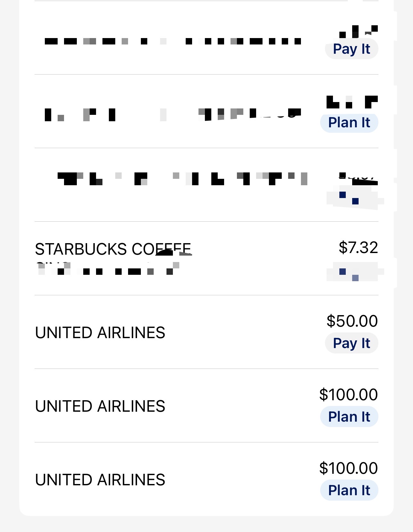Tap Plan It on the last United Airlines charge
The height and width of the screenshot is (532, 413).
pyautogui.click(x=349, y=490)
